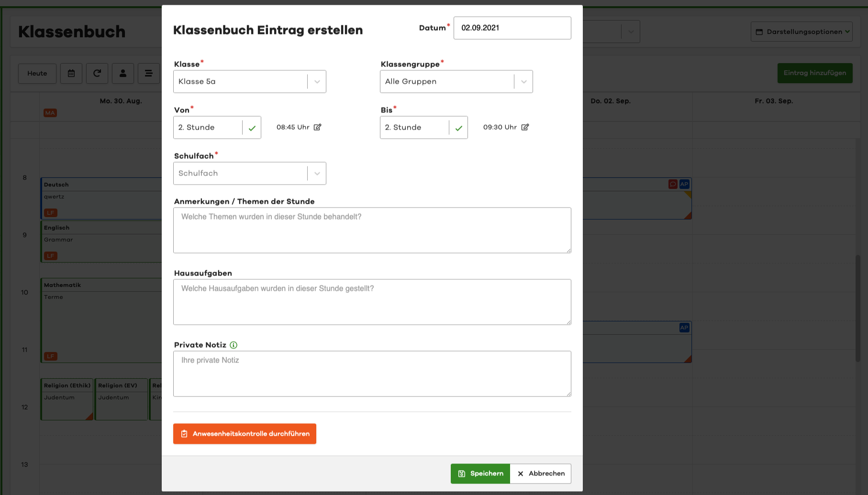The height and width of the screenshot is (495, 868).
Task: Click the Datum input field
Action: [512, 28]
